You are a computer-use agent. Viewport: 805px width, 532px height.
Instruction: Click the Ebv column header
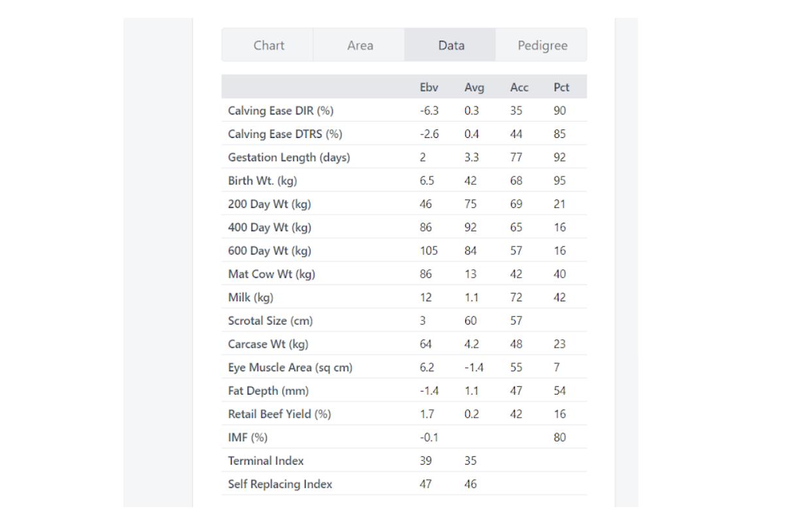click(x=428, y=86)
